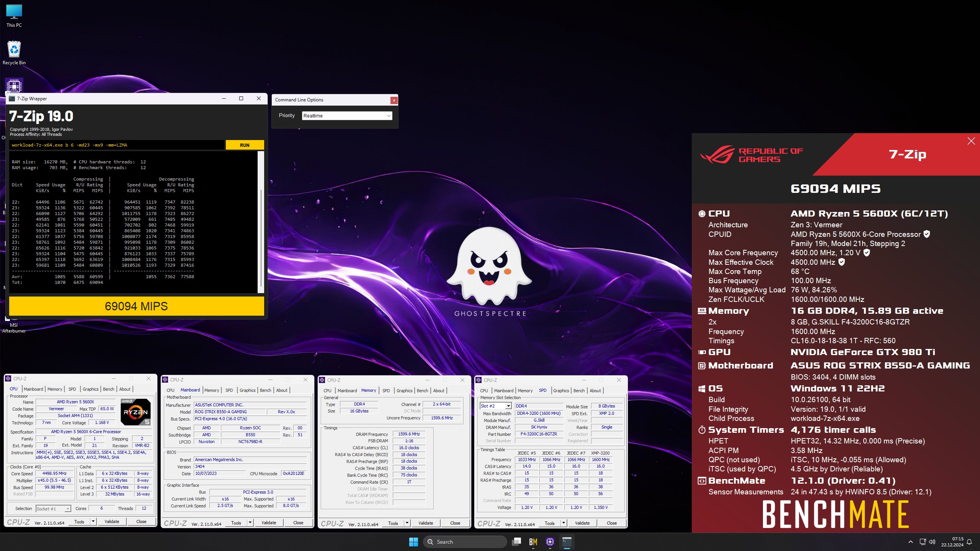This screenshot has width=980, height=551.
Task: Select CPU tab in CPU-Z Memory window
Action: point(327,391)
